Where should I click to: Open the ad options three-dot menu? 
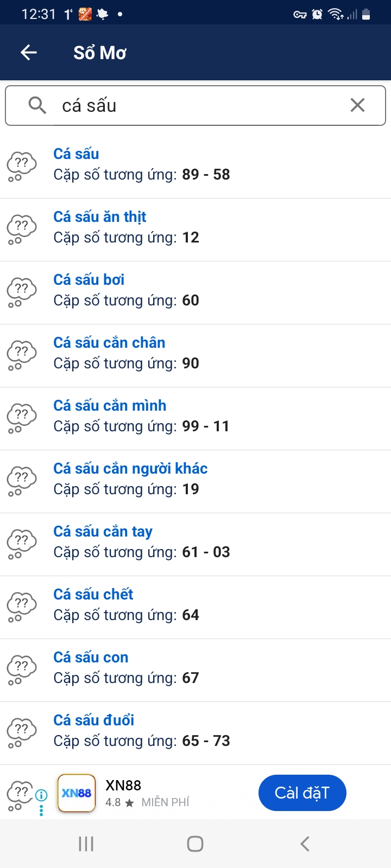41,810
